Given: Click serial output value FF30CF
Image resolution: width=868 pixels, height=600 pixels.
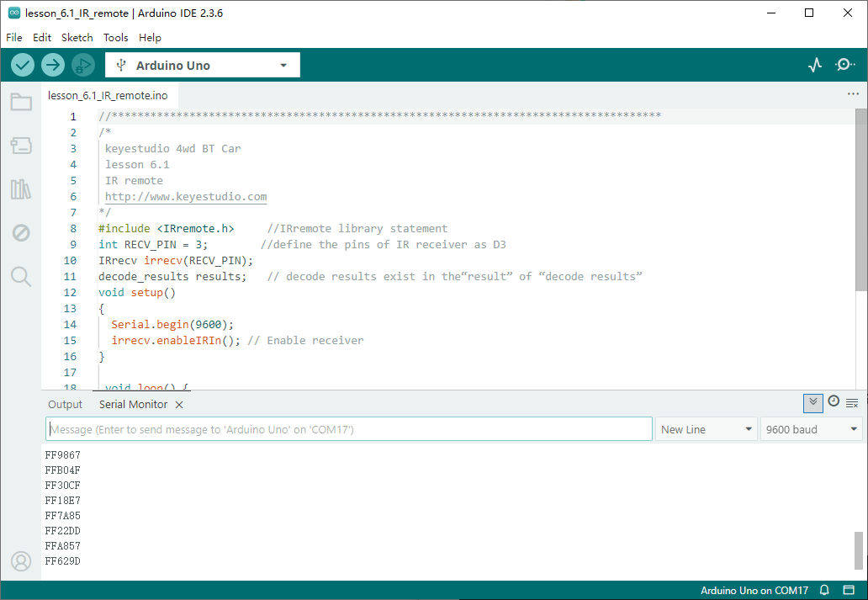Looking at the screenshot, I should 62,486.
